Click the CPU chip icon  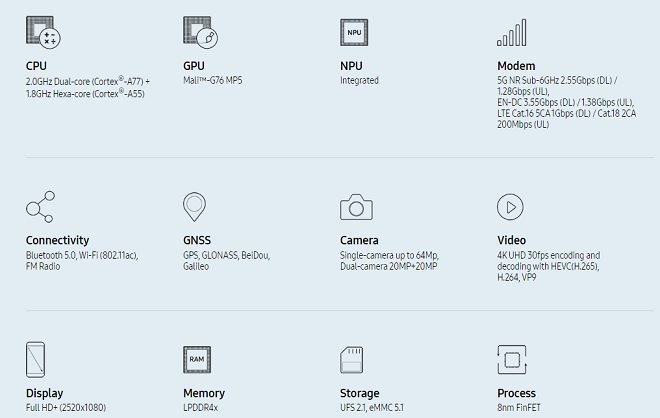[x=43, y=32]
